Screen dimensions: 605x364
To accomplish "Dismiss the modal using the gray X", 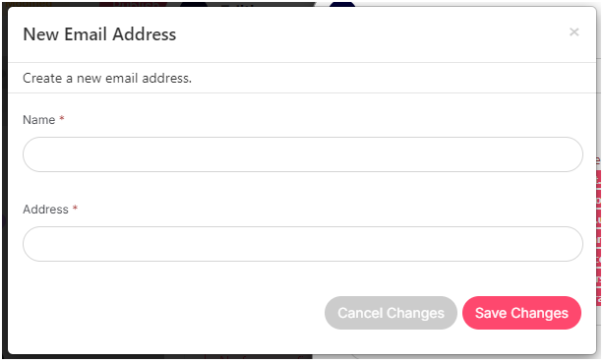I will (574, 32).
